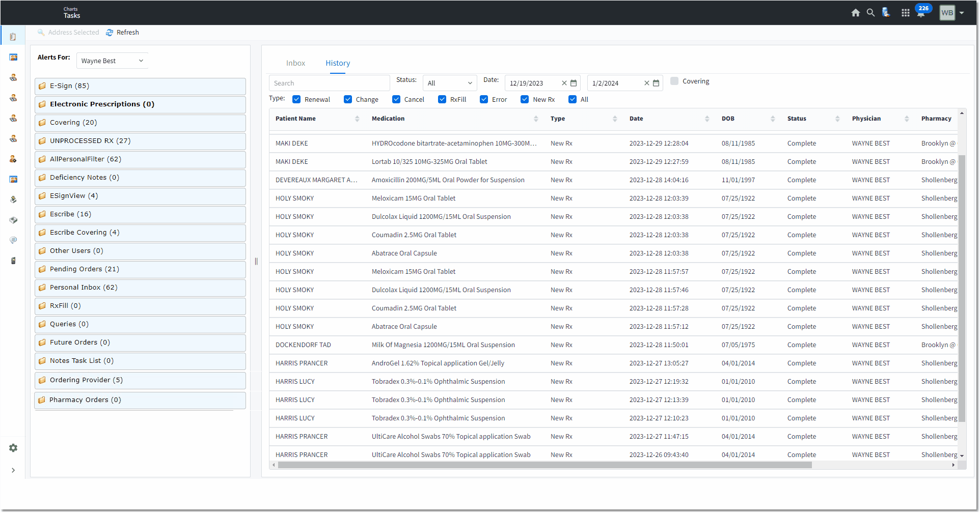The width and height of the screenshot is (980, 513).
Task: Click the horizontal scrollbar under the table
Action: tap(545, 465)
